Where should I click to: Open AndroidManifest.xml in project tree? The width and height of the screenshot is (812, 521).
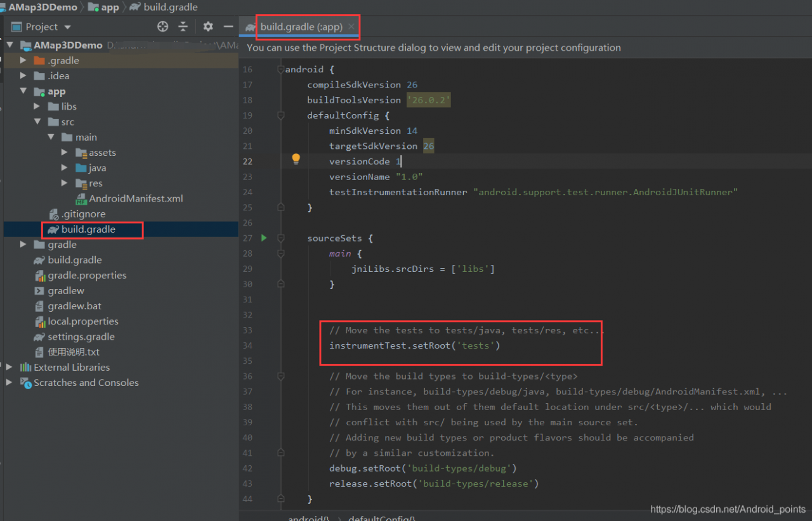(x=136, y=198)
